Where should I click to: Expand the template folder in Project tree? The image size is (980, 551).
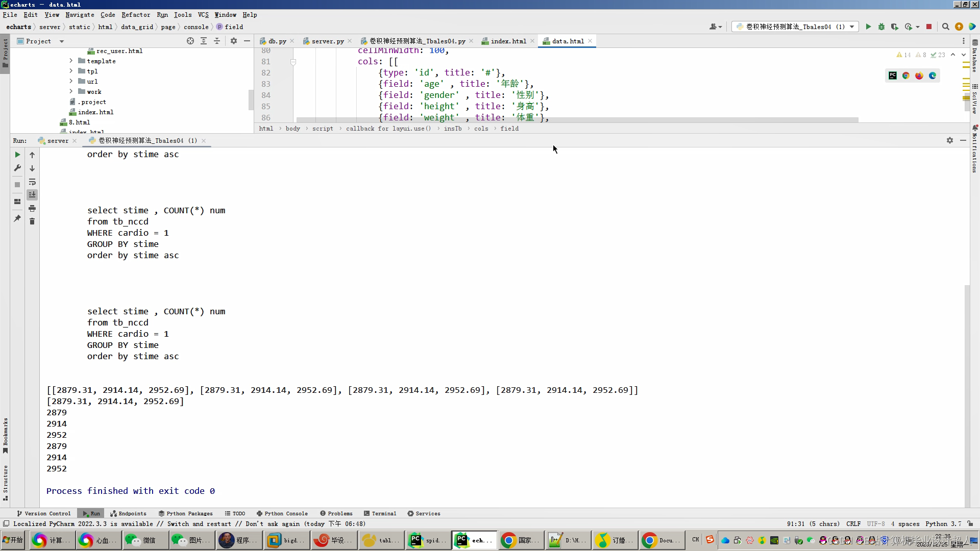coord(71,61)
